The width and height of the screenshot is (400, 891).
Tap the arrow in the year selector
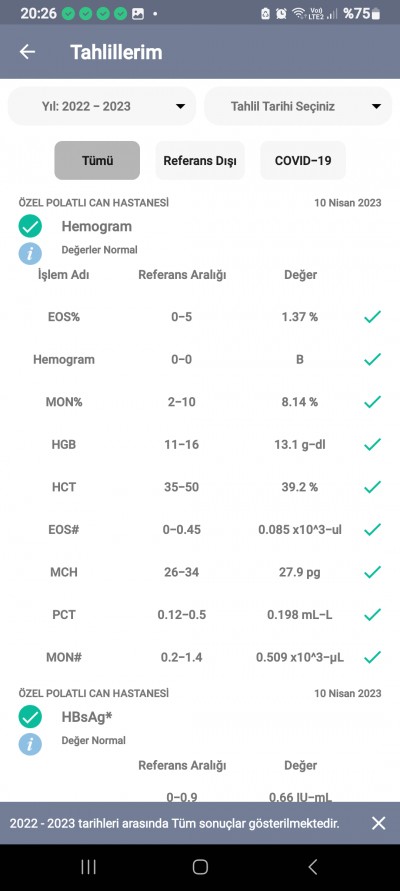click(x=180, y=106)
